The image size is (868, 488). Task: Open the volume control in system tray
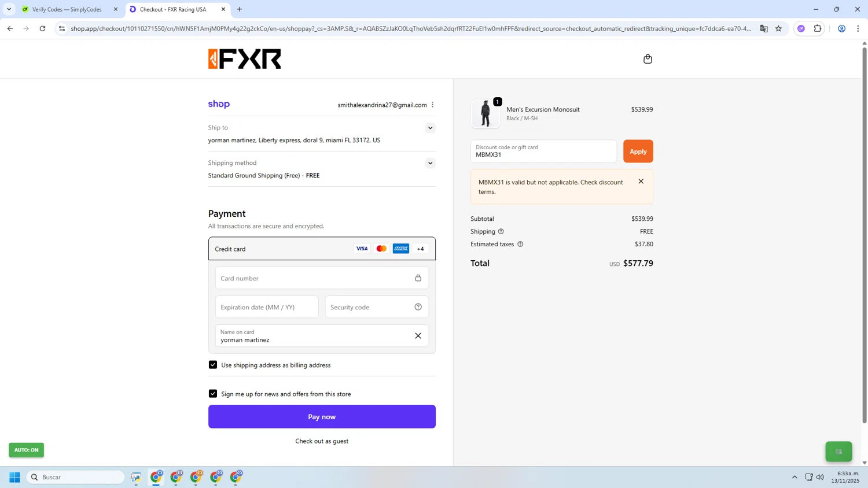click(820, 477)
